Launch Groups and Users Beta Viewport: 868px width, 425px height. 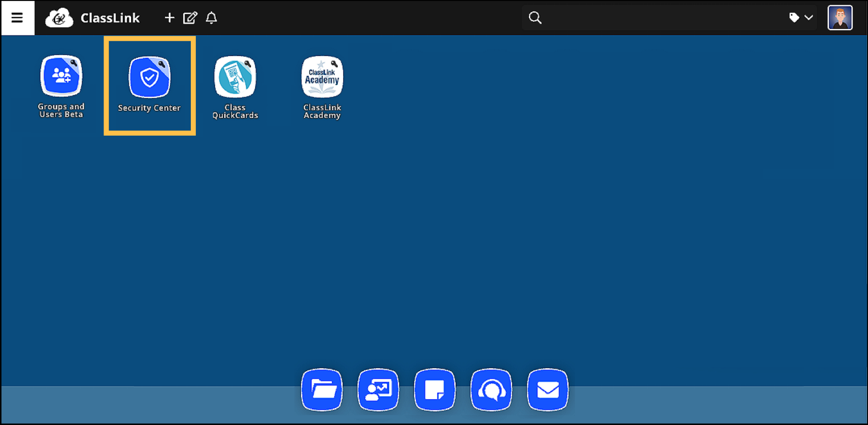point(61,77)
